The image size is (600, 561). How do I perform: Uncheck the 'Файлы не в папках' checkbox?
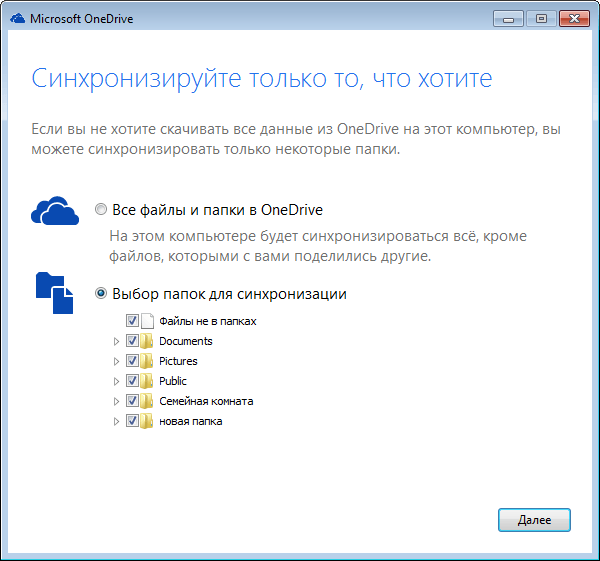click(x=132, y=321)
